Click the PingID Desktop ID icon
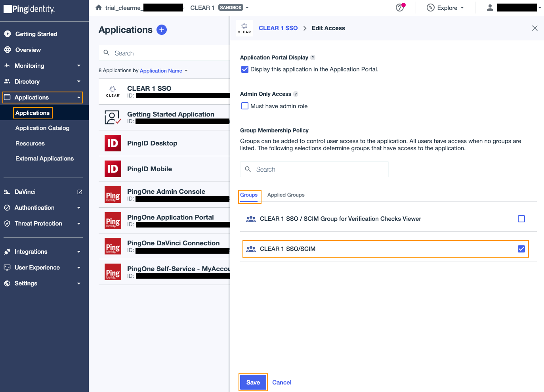 113,143
